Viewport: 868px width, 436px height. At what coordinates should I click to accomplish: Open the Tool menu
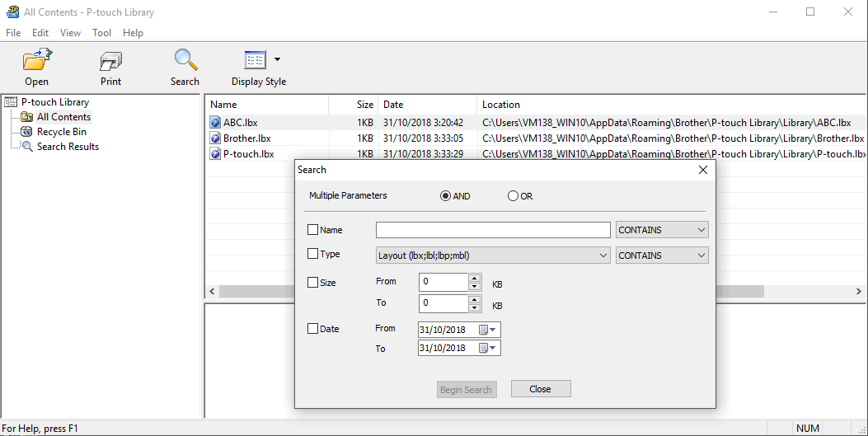(x=101, y=33)
